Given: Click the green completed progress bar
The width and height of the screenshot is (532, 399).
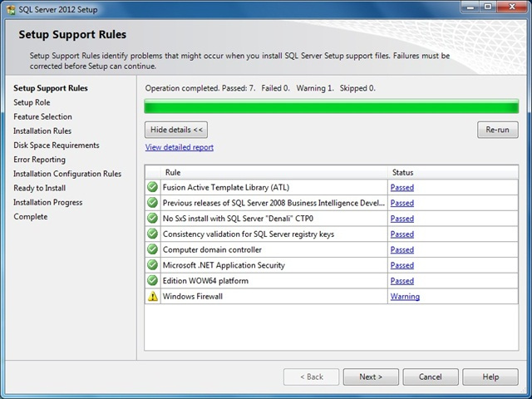Looking at the screenshot, I should tap(332, 106).
